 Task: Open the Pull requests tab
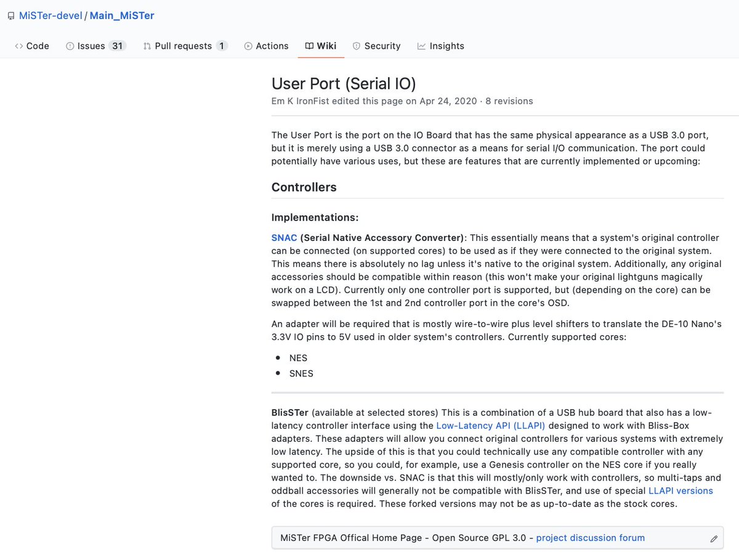(185, 46)
